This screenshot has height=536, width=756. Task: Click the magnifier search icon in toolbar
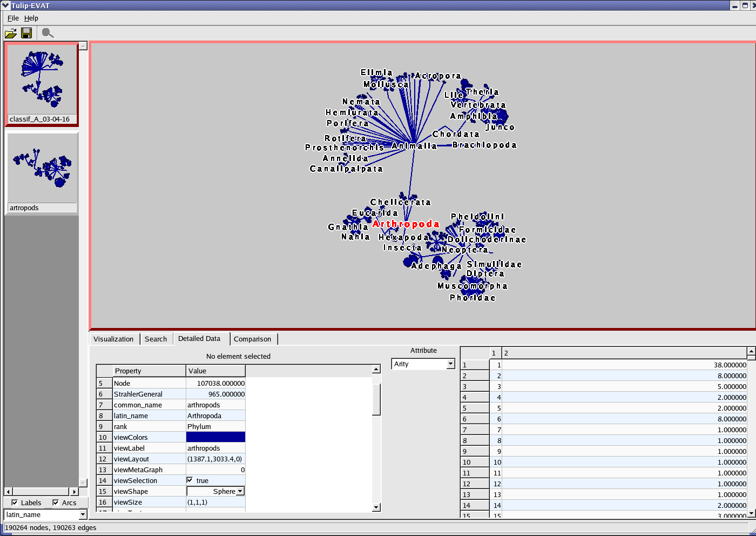tap(48, 33)
